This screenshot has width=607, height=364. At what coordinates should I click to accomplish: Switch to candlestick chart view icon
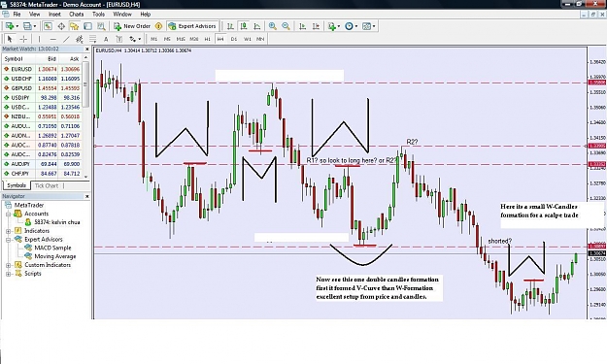pos(244,26)
